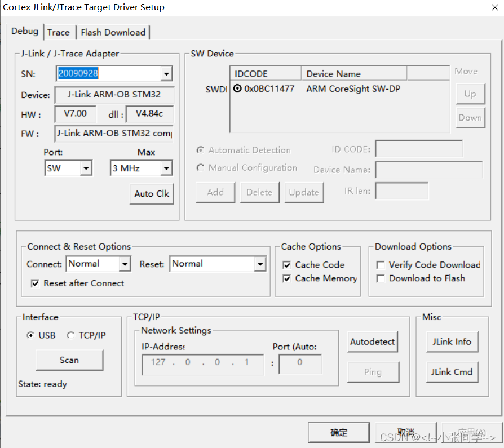
Task: Click the Delete device button
Action: 259,193
